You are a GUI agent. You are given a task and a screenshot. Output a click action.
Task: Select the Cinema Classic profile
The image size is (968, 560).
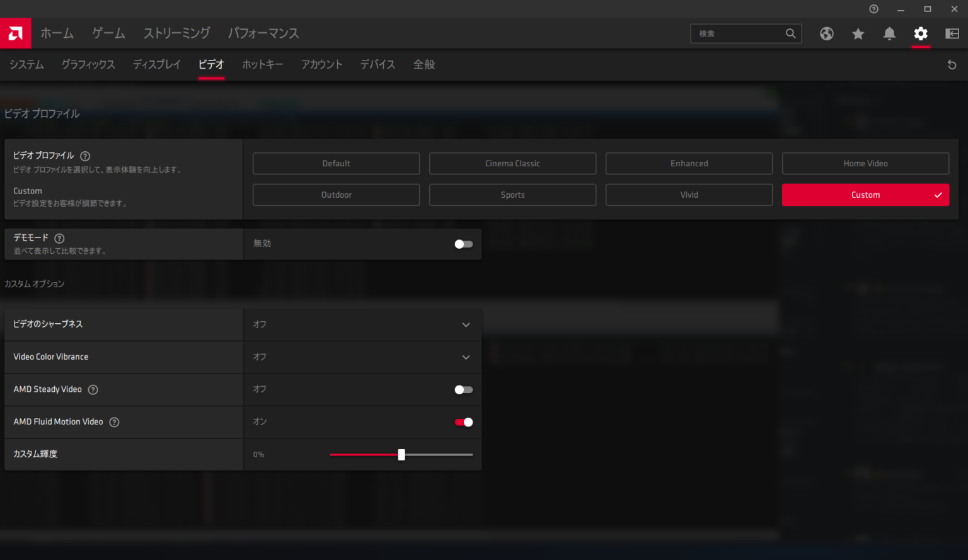coord(512,164)
